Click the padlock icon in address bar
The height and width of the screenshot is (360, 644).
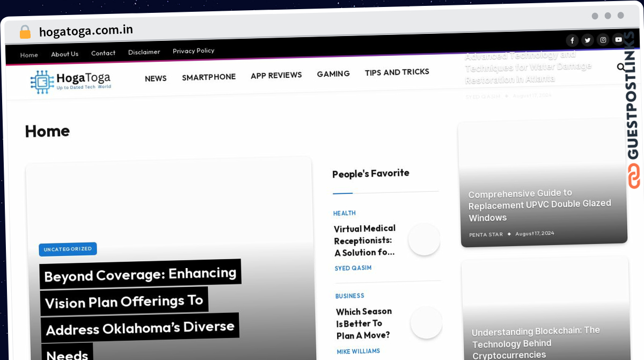point(25,32)
